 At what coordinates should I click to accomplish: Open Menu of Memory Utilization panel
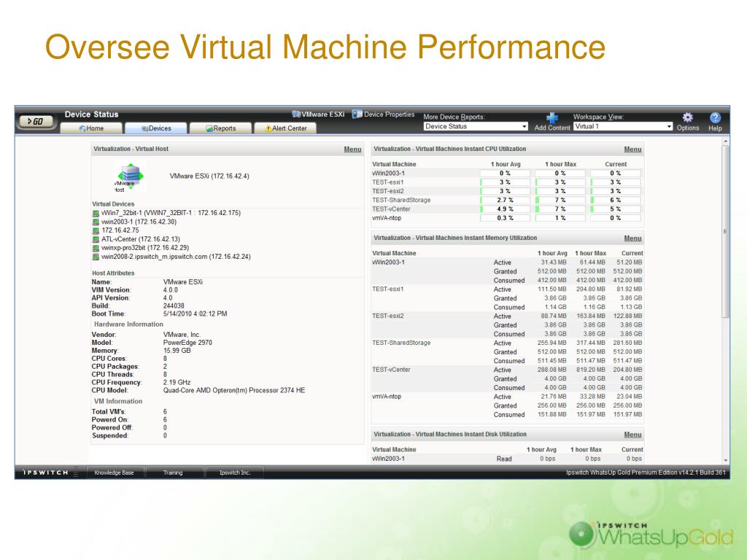(632, 238)
